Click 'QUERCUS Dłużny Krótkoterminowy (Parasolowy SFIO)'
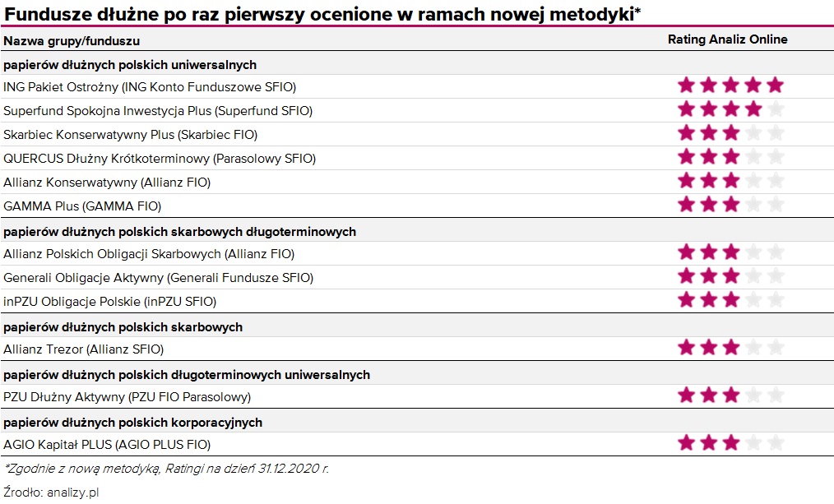The width and height of the screenshot is (834, 504). point(160,159)
